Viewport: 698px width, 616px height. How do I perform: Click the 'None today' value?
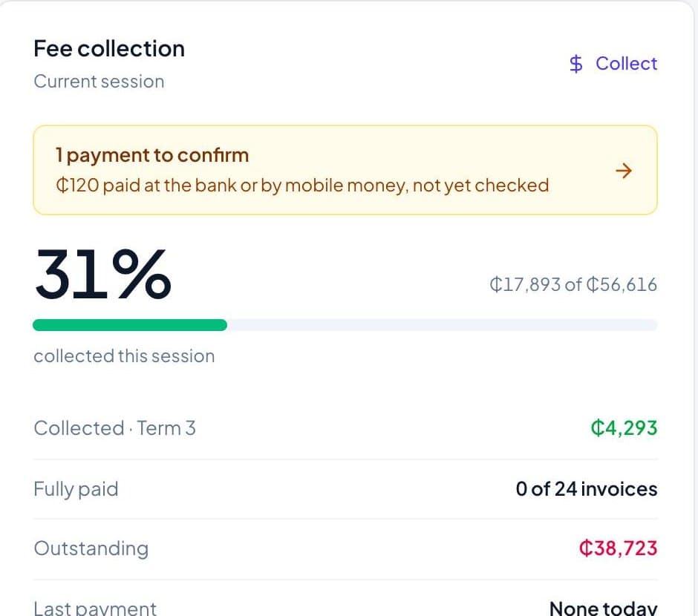tap(604, 608)
